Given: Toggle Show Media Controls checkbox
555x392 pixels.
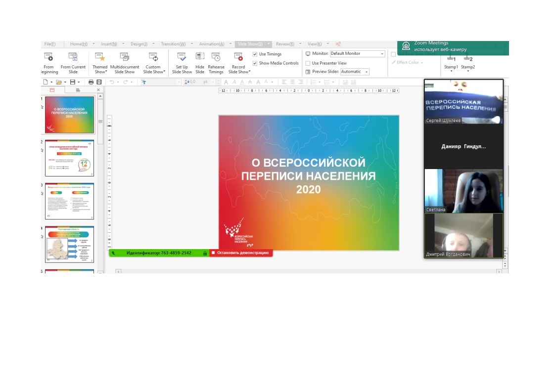Looking at the screenshot, I should pyautogui.click(x=255, y=63).
